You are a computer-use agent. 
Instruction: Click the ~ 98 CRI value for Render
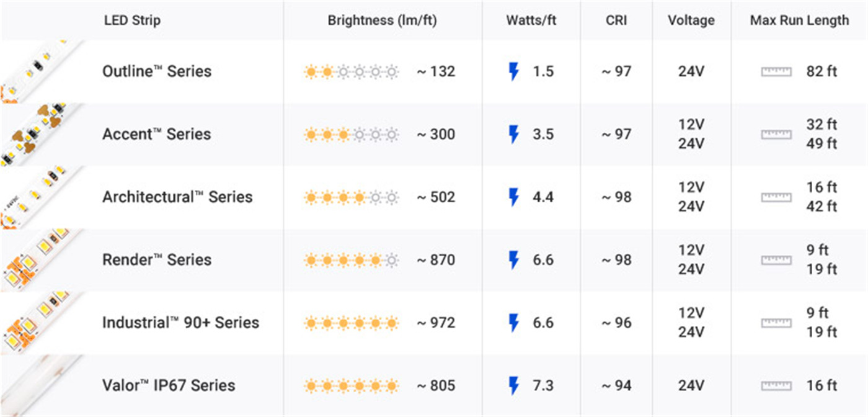coord(616,260)
